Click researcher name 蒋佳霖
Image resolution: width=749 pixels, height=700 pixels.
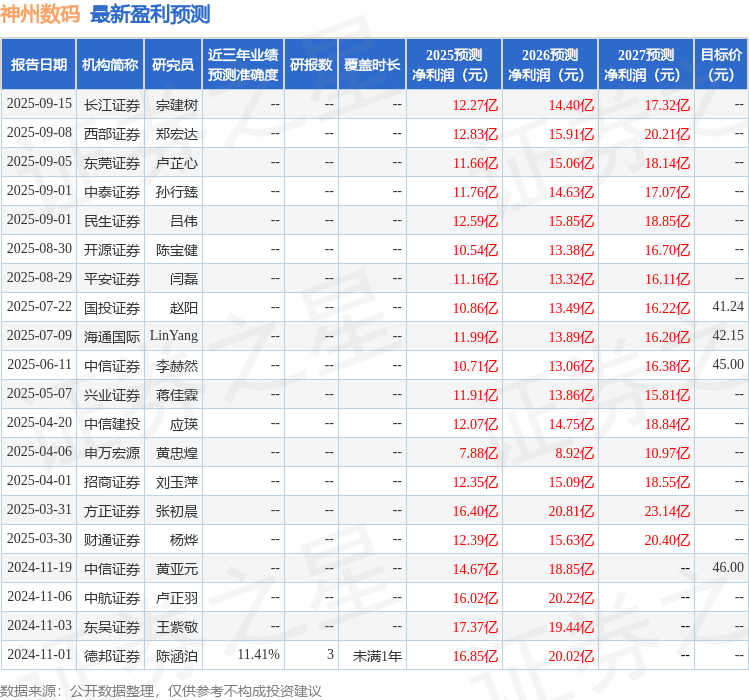(177, 395)
